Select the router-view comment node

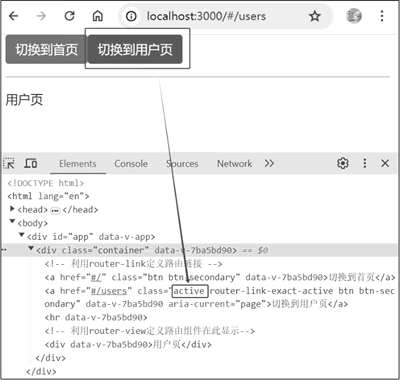150,331
